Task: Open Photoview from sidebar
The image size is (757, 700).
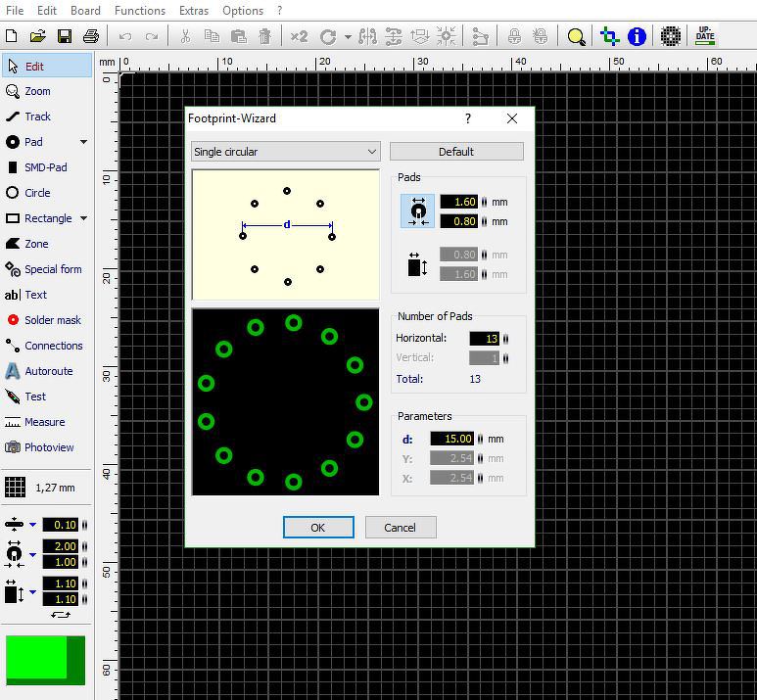Action: 47,447
